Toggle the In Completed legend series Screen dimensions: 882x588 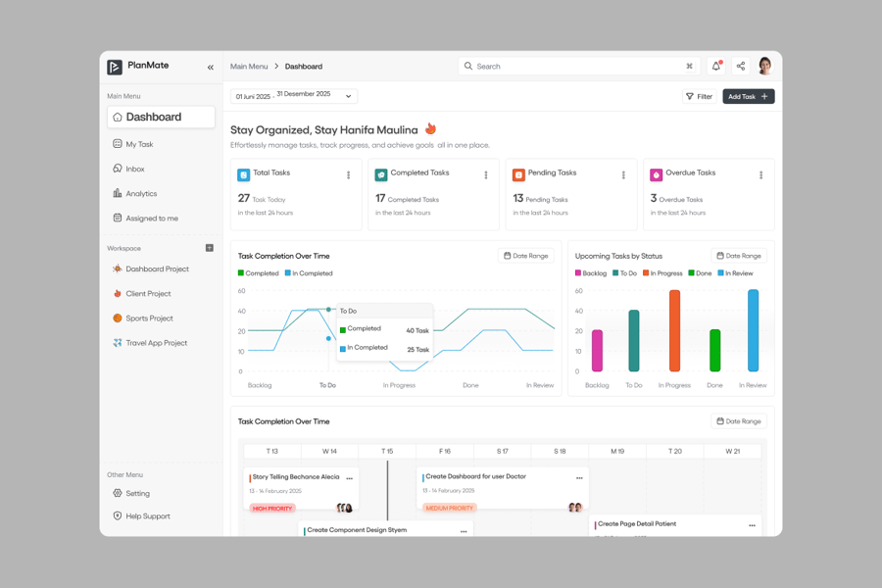click(x=309, y=273)
